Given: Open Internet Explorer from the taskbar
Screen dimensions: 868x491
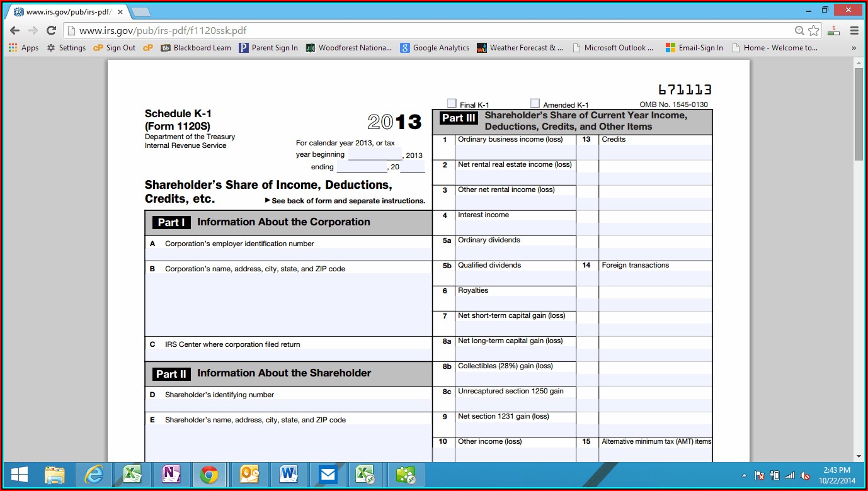Looking at the screenshot, I should tap(94, 475).
